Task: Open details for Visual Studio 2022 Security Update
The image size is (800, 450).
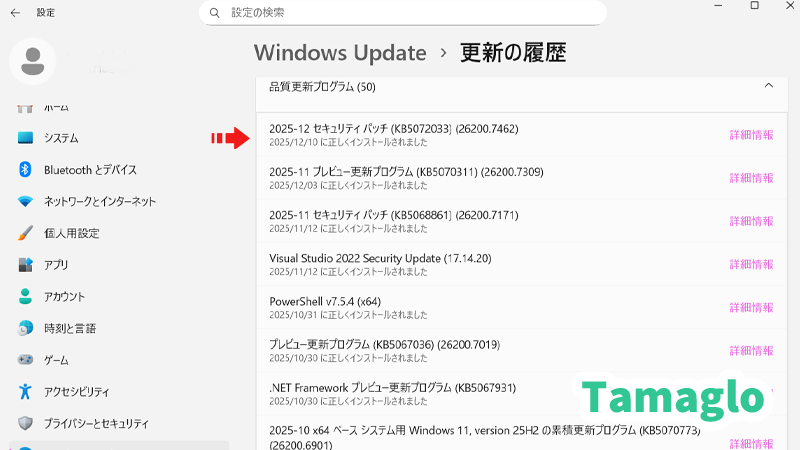Action: tap(751, 264)
